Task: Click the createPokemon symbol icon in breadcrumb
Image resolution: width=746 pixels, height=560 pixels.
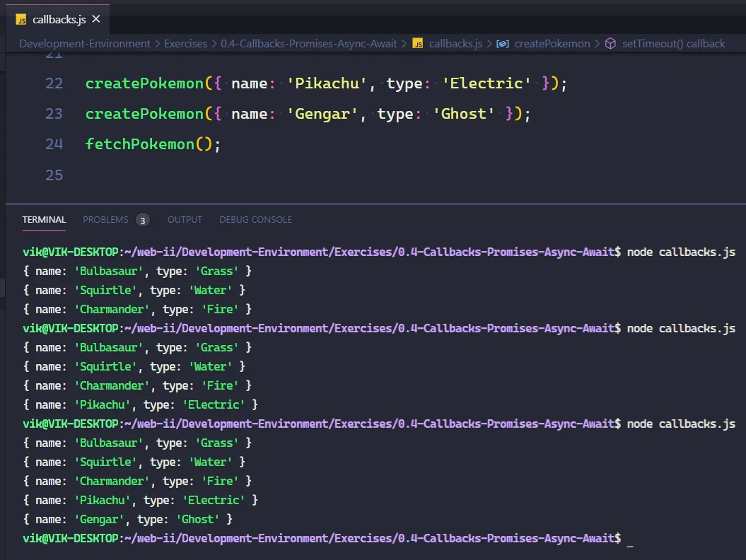Action: click(503, 44)
